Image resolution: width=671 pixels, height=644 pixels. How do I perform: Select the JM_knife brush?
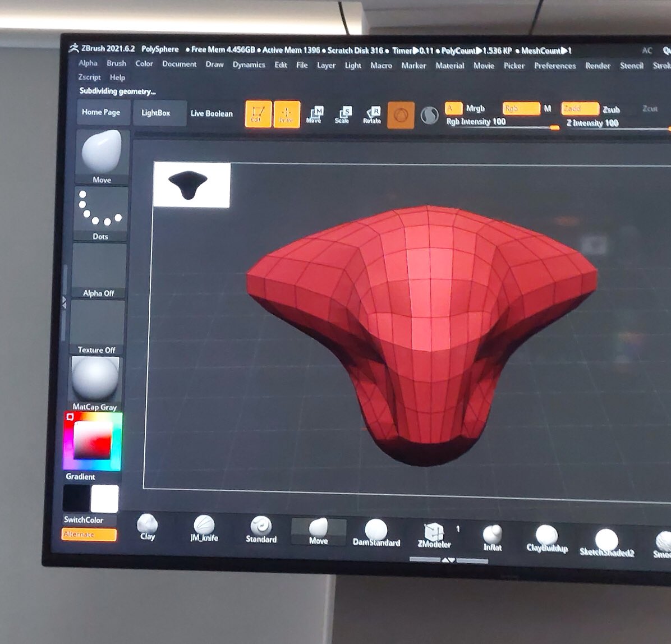pos(204,529)
